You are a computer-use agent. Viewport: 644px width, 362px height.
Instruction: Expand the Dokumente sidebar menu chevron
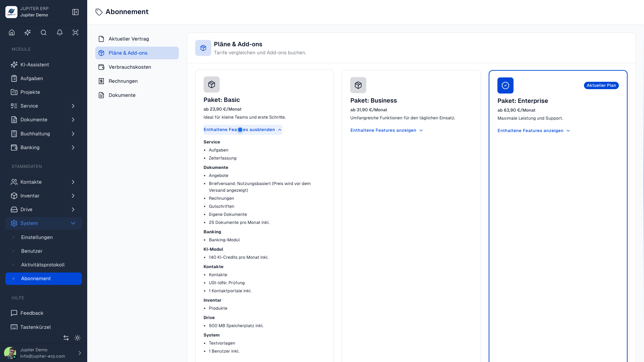click(x=73, y=120)
